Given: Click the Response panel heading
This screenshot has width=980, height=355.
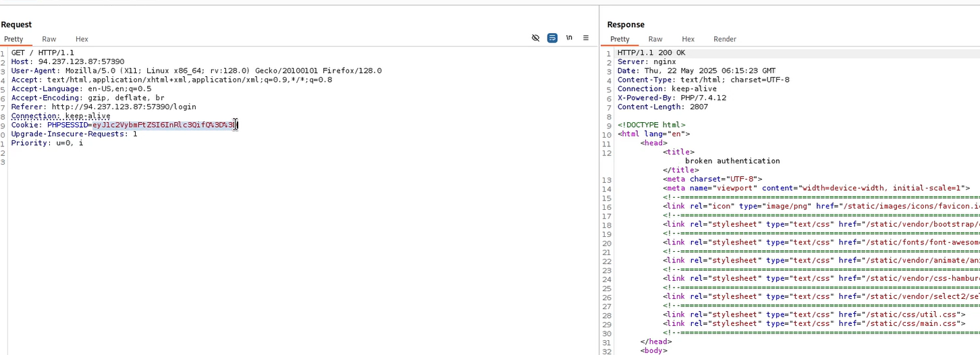Looking at the screenshot, I should (x=626, y=24).
